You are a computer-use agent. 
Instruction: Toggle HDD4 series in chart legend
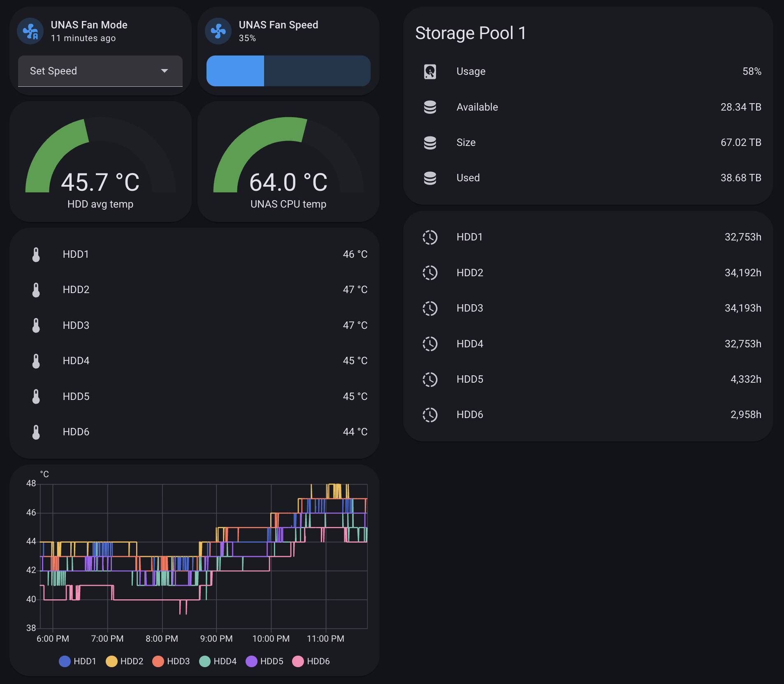point(218,661)
